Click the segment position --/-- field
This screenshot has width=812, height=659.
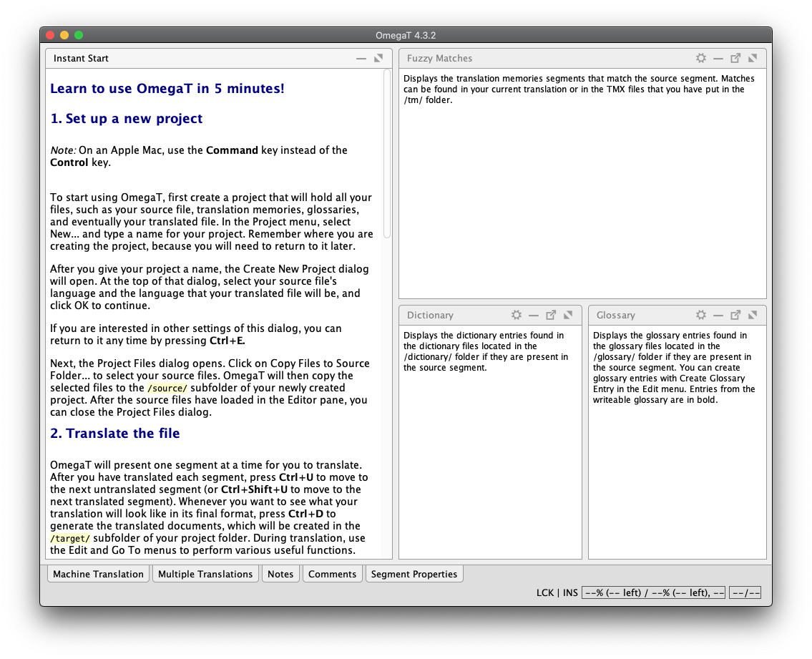coord(745,592)
